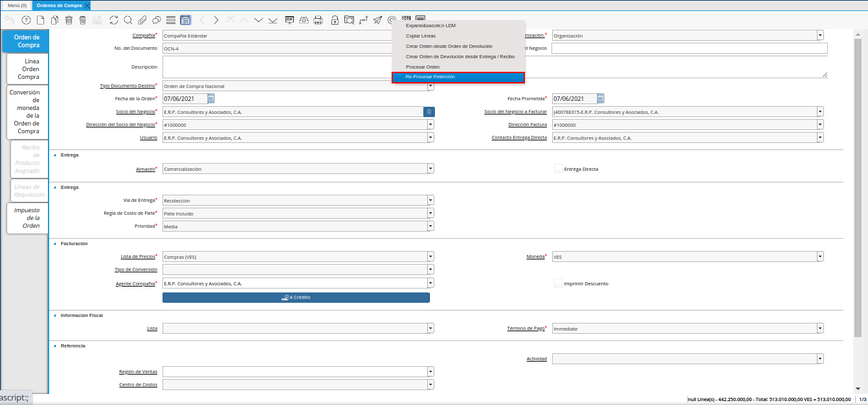Open the Moneda dropdown
Screen dimensions: 868x405
pyautogui.click(x=820, y=257)
